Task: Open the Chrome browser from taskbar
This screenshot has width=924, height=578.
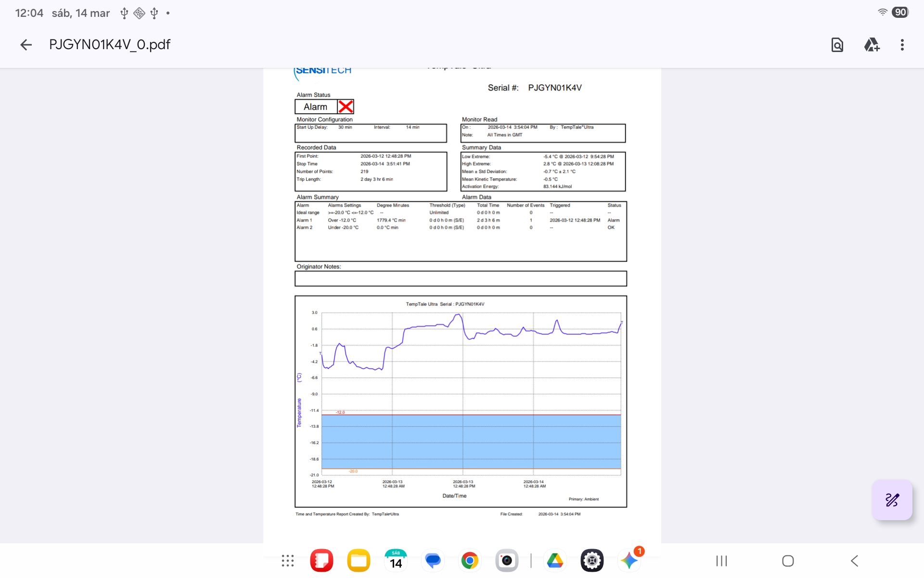Action: (x=470, y=561)
